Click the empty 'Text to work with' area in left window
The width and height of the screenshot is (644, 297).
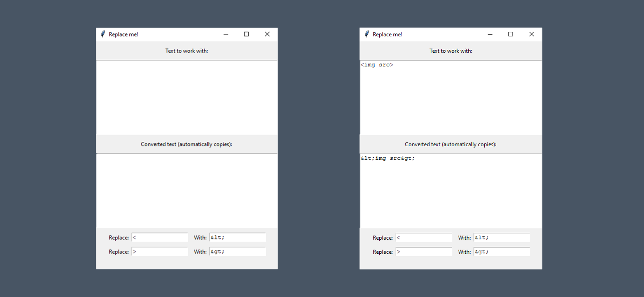(x=187, y=98)
